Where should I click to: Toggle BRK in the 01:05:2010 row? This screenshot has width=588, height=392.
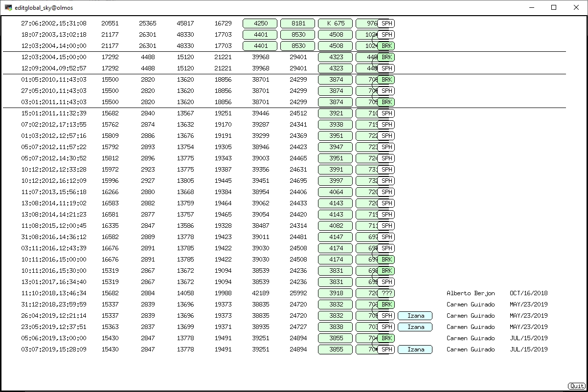pos(386,80)
